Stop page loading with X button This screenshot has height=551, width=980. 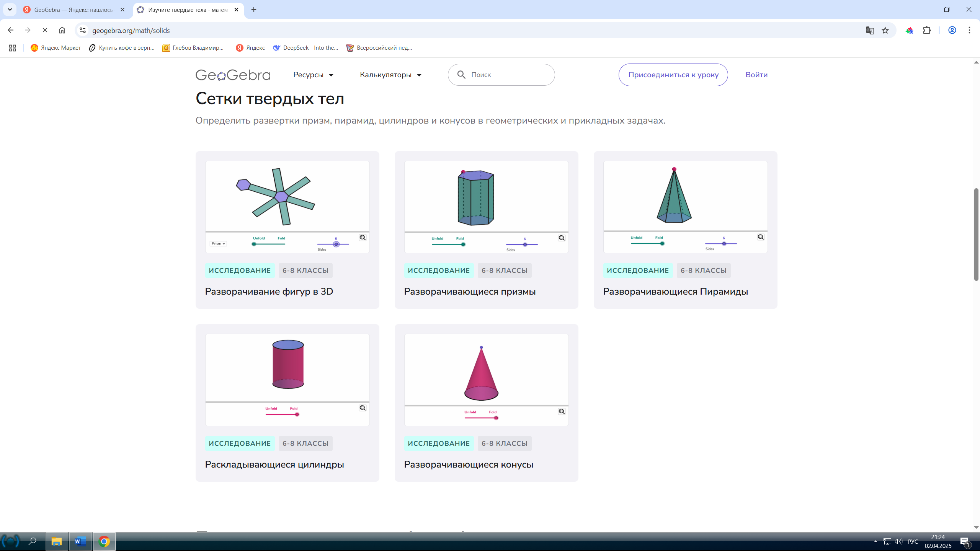[45, 30]
